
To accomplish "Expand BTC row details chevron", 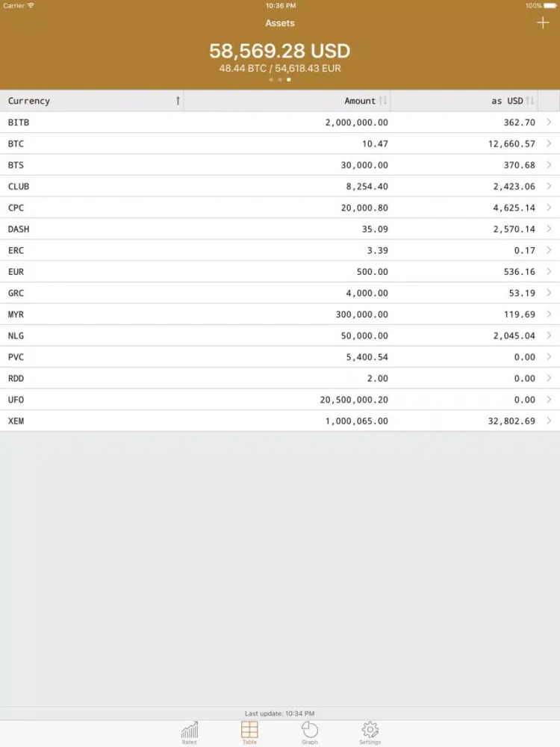I will 550,143.
